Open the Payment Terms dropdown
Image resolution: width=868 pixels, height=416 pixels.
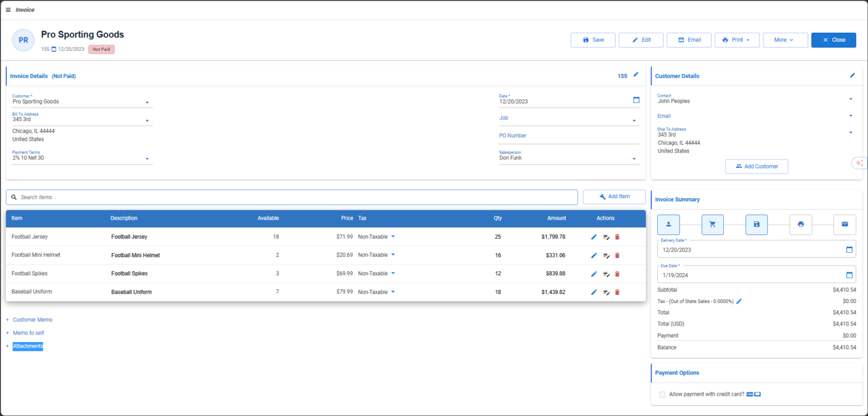[x=147, y=159]
